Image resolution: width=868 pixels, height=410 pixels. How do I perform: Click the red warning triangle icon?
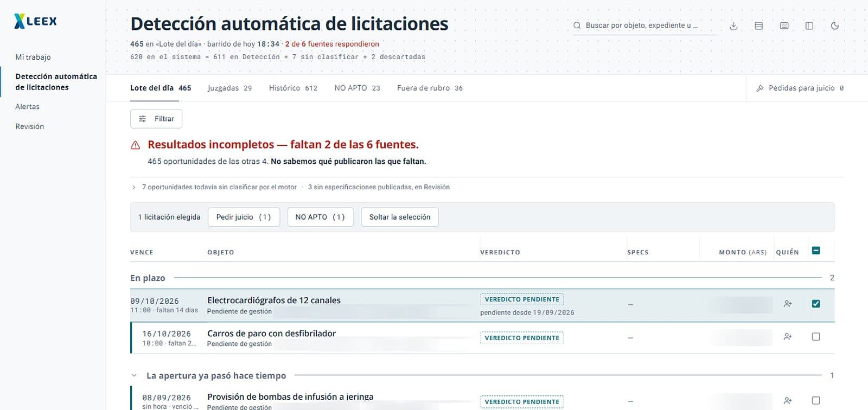click(x=136, y=145)
